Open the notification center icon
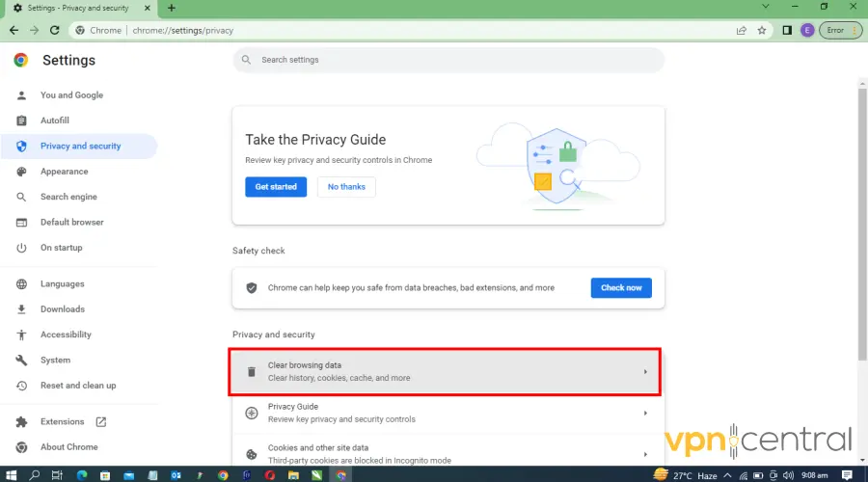 (847, 475)
